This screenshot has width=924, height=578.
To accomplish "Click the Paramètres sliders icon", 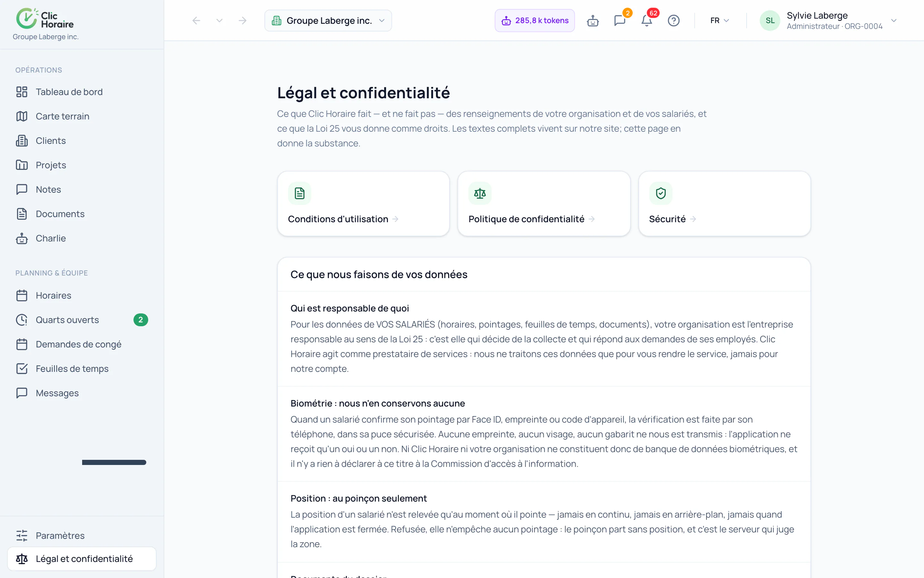I will 22,536.
